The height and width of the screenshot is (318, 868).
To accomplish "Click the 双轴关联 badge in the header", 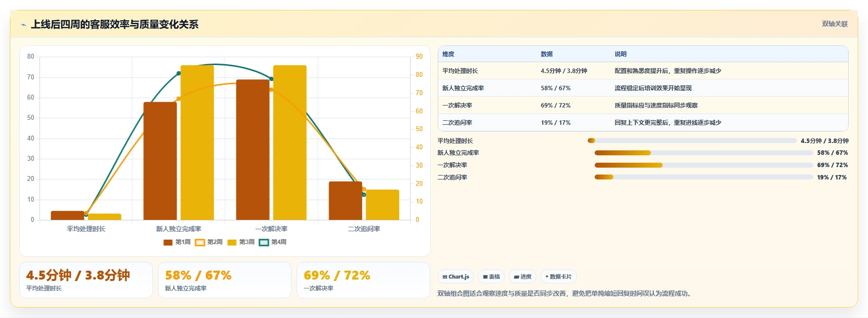I will click(834, 24).
